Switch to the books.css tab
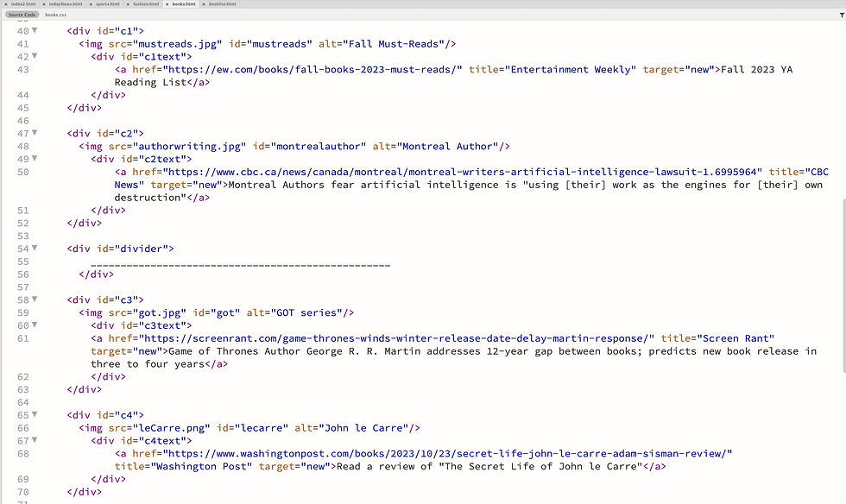This screenshot has width=846, height=504. click(x=55, y=14)
